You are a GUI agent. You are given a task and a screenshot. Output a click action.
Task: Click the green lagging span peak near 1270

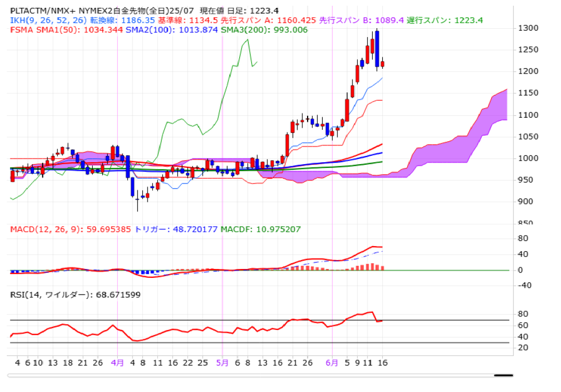click(248, 40)
